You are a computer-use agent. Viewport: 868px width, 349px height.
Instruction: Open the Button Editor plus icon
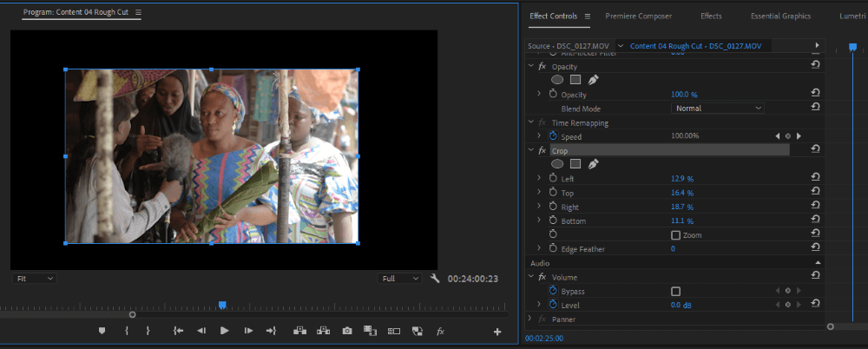click(497, 332)
